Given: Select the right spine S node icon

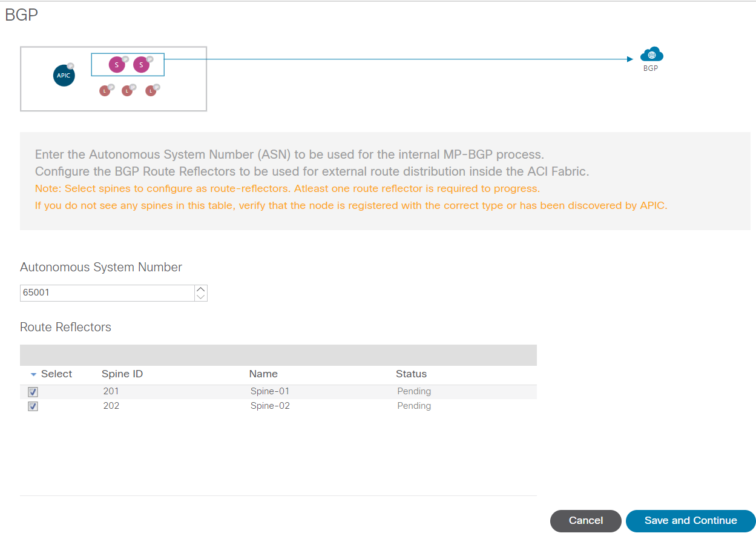Looking at the screenshot, I should [x=141, y=65].
